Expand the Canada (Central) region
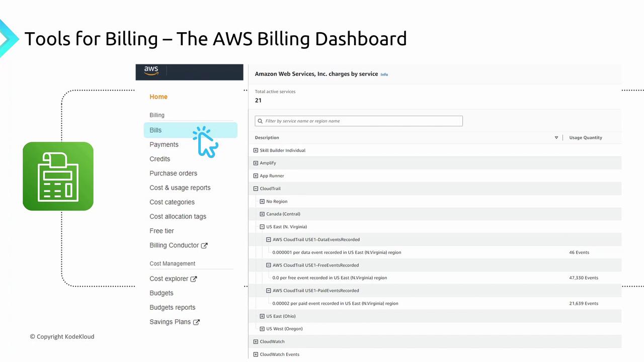 point(262,214)
